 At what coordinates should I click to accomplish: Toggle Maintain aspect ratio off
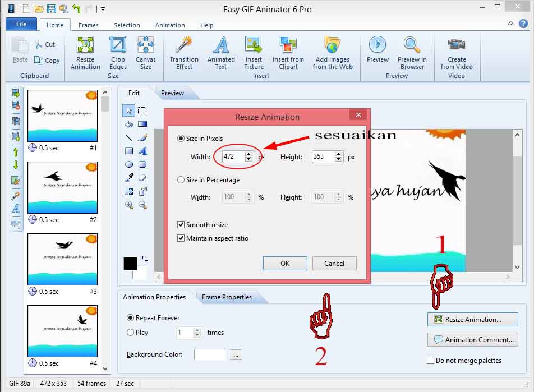[x=181, y=238]
